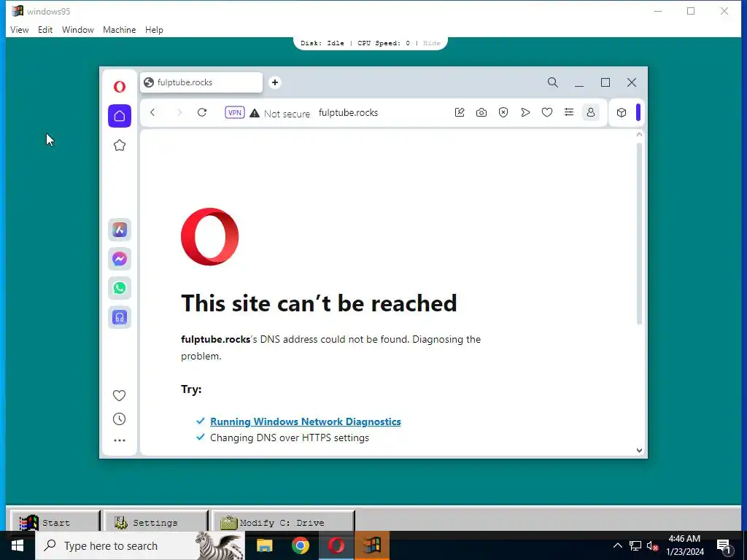The image size is (747, 560).
Task: Click the windows95 app taskbar icon
Action: [372, 545]
